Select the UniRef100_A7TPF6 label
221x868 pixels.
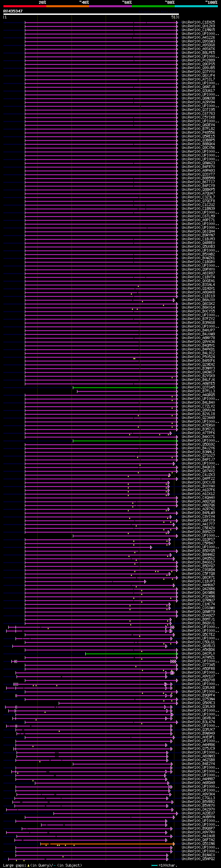tap(198, 433)
